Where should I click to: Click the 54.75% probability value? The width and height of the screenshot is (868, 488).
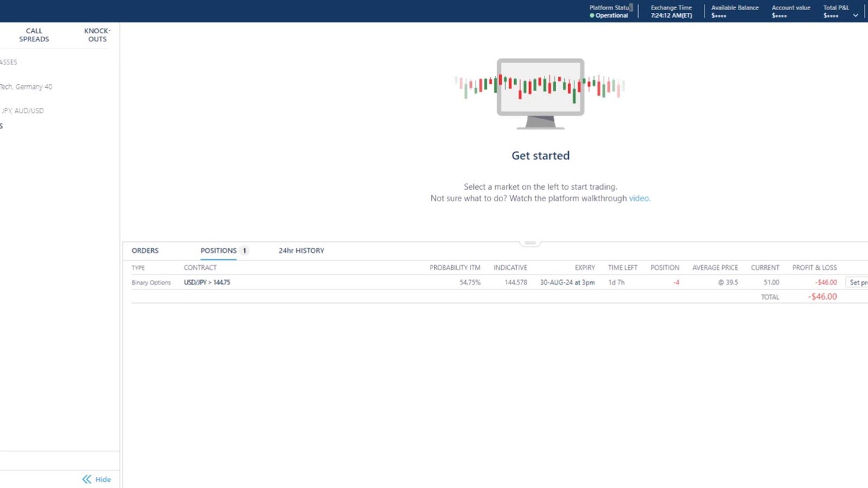pyautogui.click(x=470, y=283)
